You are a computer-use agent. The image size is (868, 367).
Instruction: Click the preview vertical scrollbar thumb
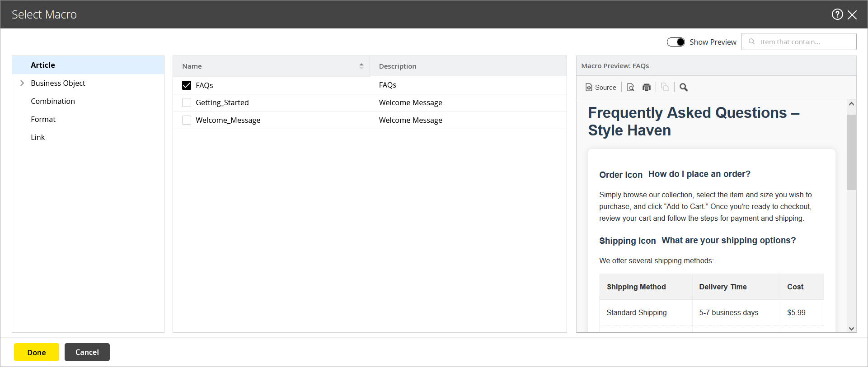pos(851,152)
